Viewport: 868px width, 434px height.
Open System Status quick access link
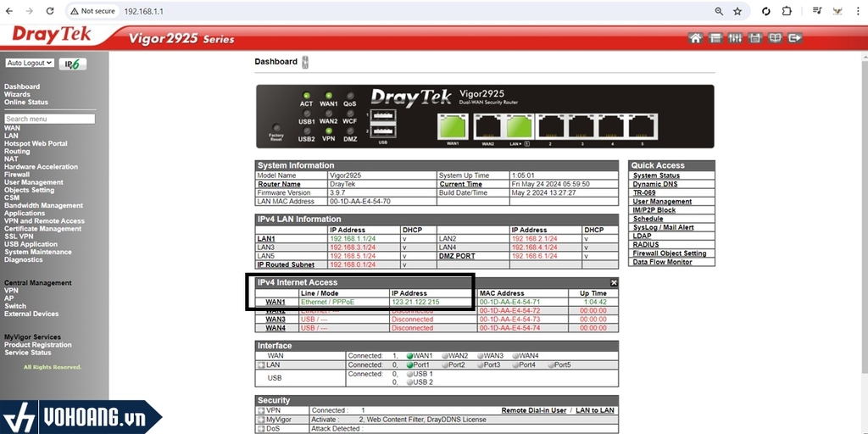(x=657, y=175)
